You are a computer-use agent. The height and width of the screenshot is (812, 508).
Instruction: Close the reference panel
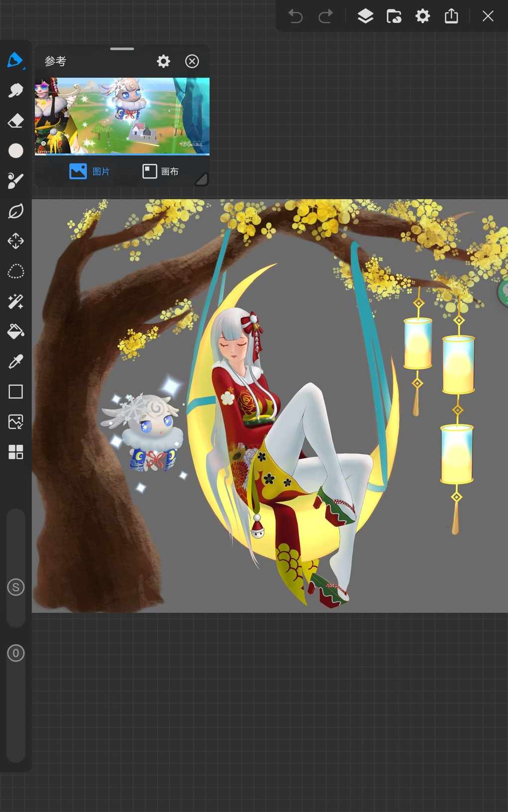(x=192, y=61)
